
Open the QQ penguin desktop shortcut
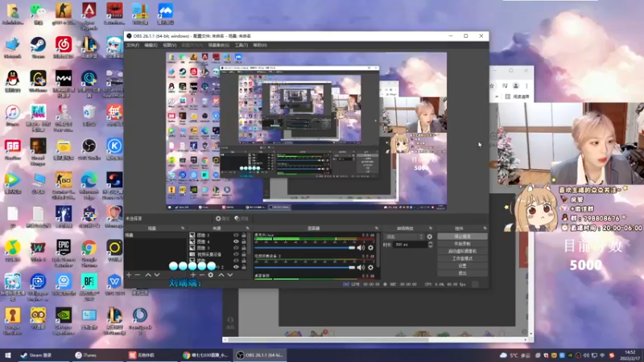coord(13,81)
